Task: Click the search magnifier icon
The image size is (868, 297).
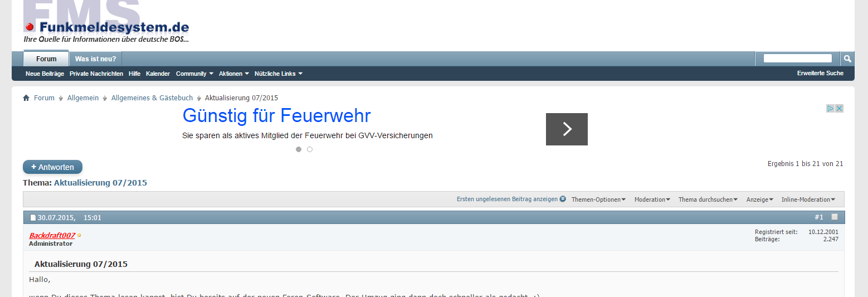Action: (x=847, y=59)
